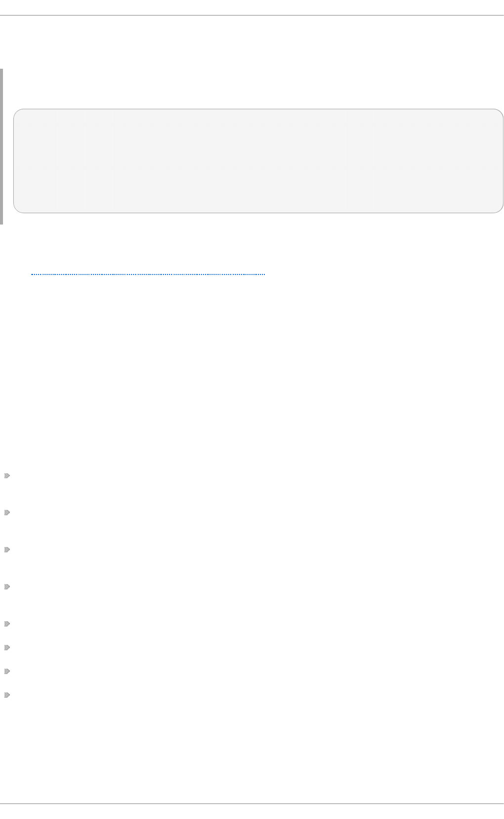
Task: Click the blank area between link and bullets
Action: 252,371
